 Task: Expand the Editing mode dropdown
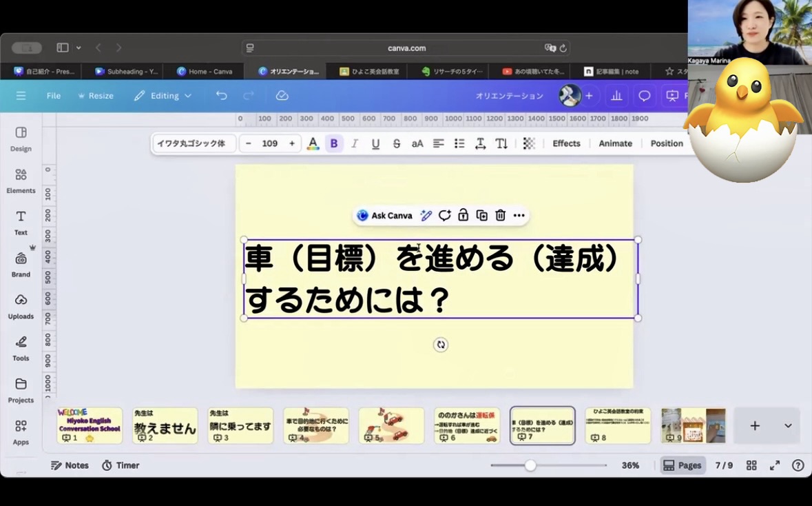163,96
